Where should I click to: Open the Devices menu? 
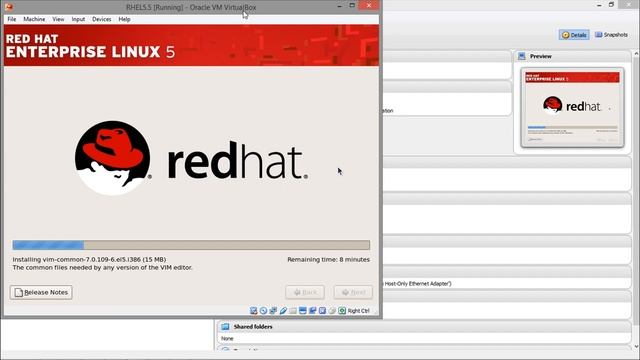102,19
